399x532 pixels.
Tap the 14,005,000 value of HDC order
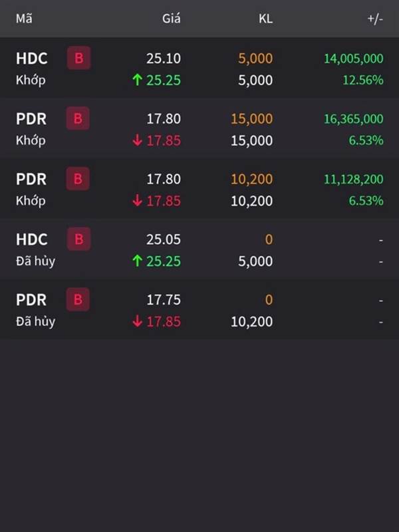[354, 59]
